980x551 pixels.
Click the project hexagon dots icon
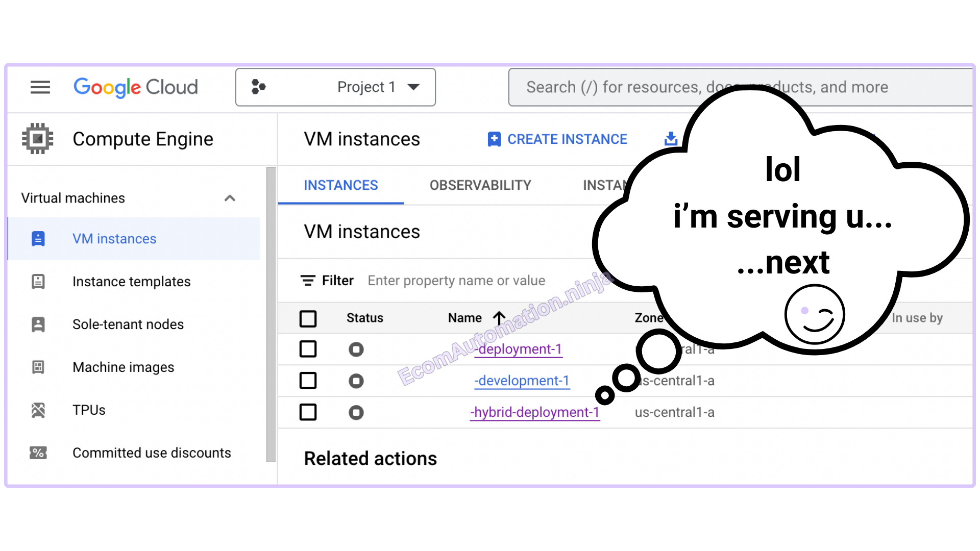click(259, 87)
